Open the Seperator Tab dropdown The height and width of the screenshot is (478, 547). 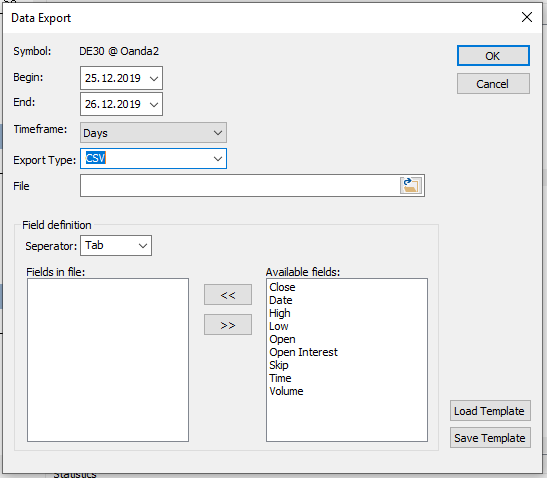click(x=116, y=246)
